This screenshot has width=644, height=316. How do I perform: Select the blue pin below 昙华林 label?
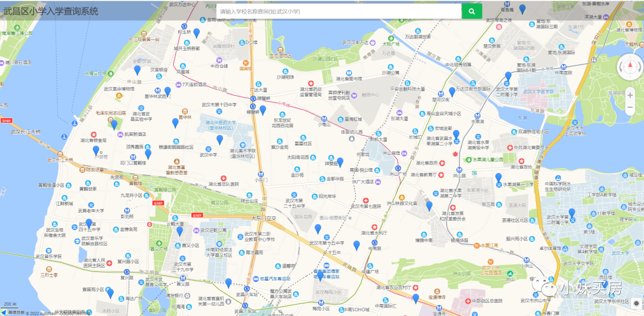coord(175,123)
